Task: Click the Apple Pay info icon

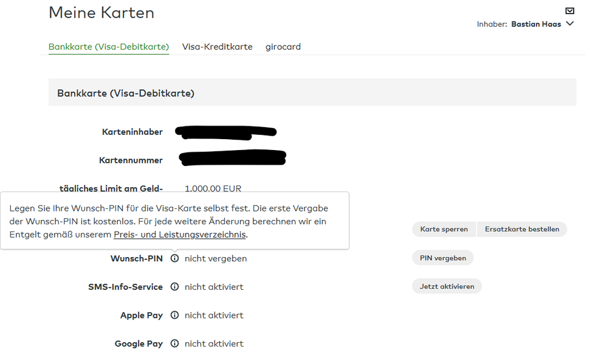Action: [x=174, y=315]
